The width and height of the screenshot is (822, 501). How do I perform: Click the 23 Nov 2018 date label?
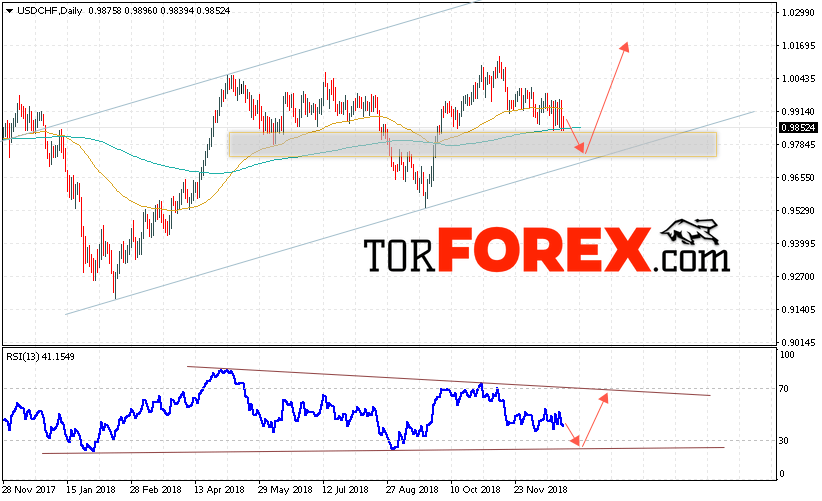[540, 490]
